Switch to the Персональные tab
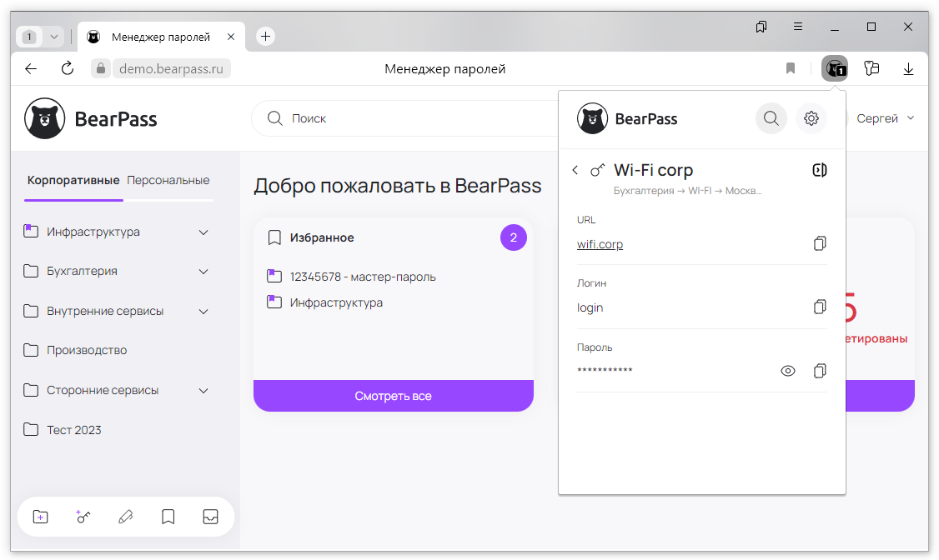This screenshot has width=939, height=560. (x=168, y=180)
